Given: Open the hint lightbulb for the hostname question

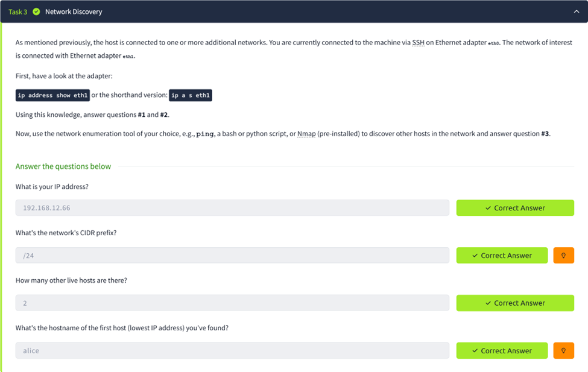Looking at the screenshot, I should (563, 350).
